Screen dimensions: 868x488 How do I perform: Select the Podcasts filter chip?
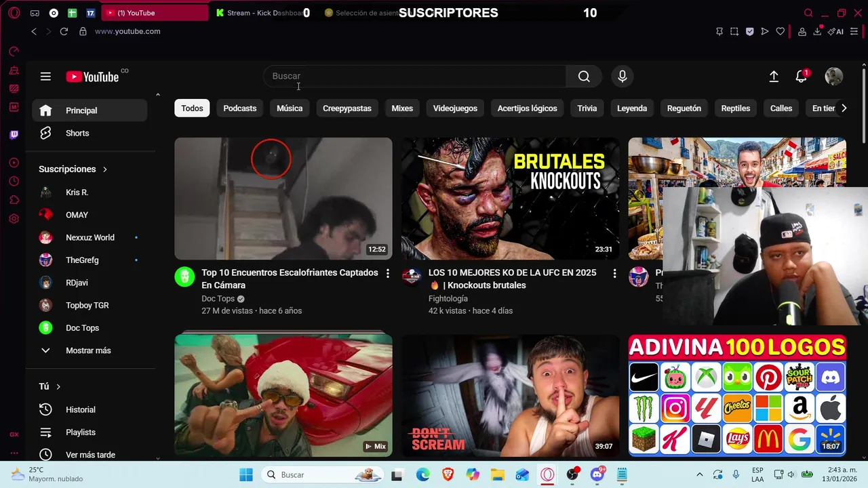pos(240,108)
